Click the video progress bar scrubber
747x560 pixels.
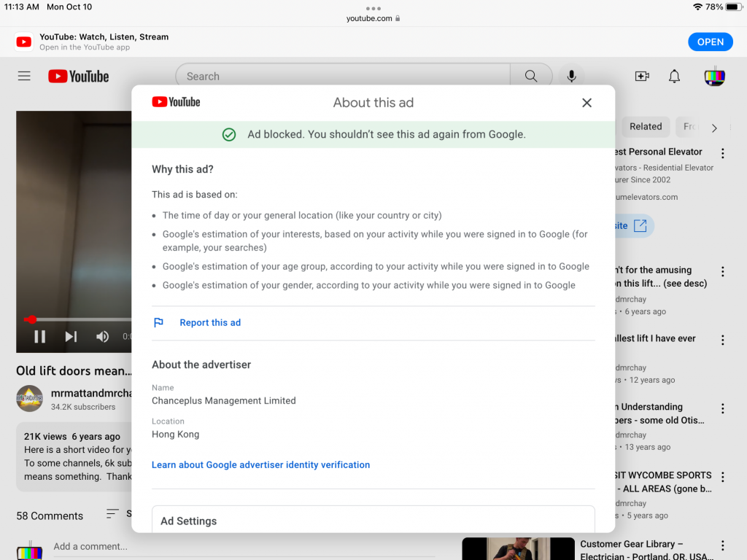coord(31,319)
